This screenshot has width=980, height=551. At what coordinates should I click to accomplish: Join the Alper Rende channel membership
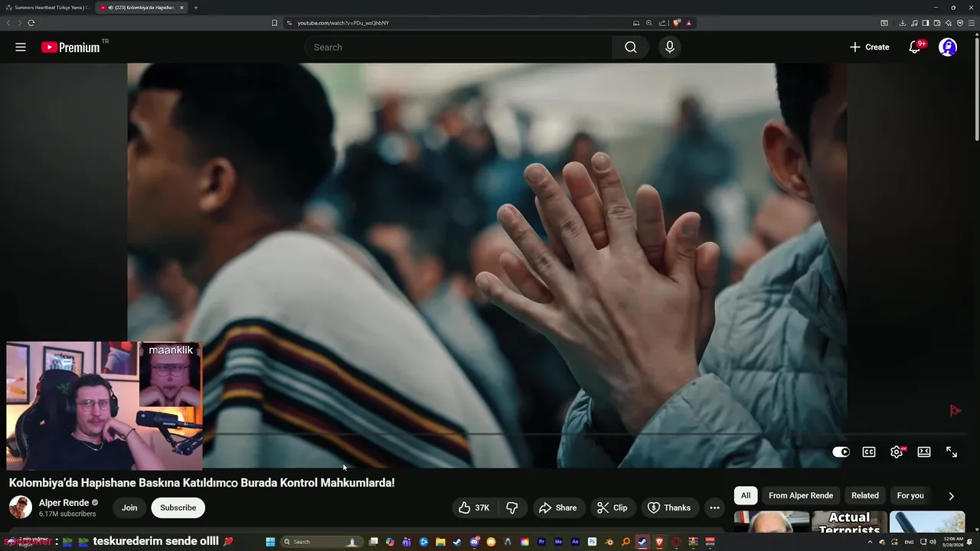click(x=129, y=507)
